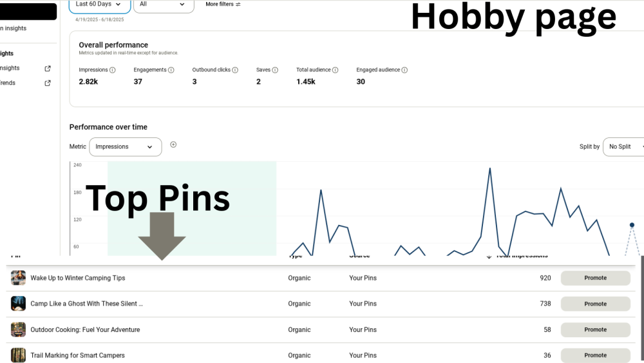Click the info icon next to Saves
Screen dimensions: 644x363
pyautogui.click(x=275, y=70)
